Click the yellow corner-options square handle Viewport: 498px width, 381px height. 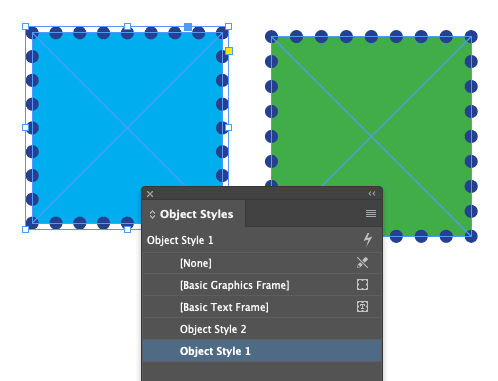[229, 51]
